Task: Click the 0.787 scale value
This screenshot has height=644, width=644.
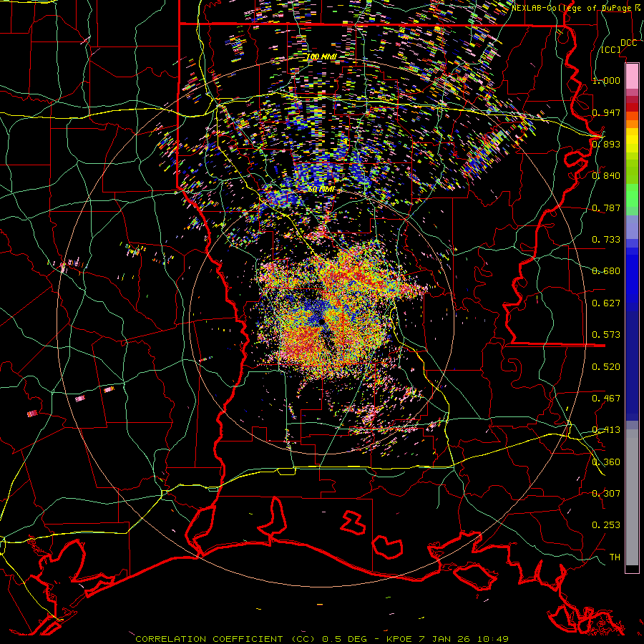Action: [606, 208]
